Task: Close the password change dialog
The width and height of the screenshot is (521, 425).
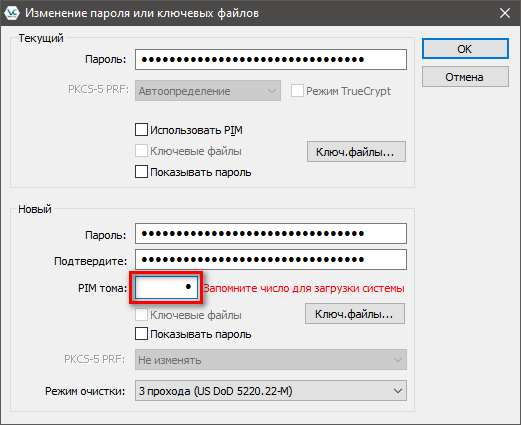Action: 505,13
